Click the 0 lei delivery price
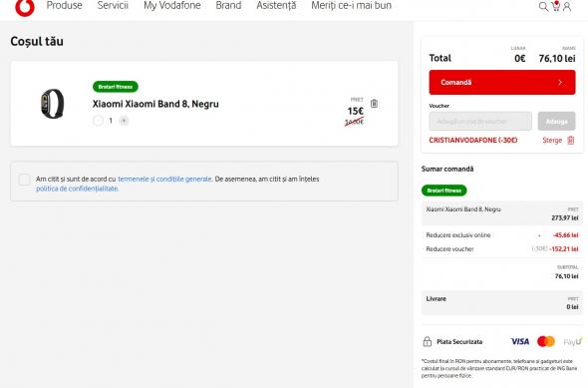The width and height of the screenshot is (588, 388). [572, 307]
